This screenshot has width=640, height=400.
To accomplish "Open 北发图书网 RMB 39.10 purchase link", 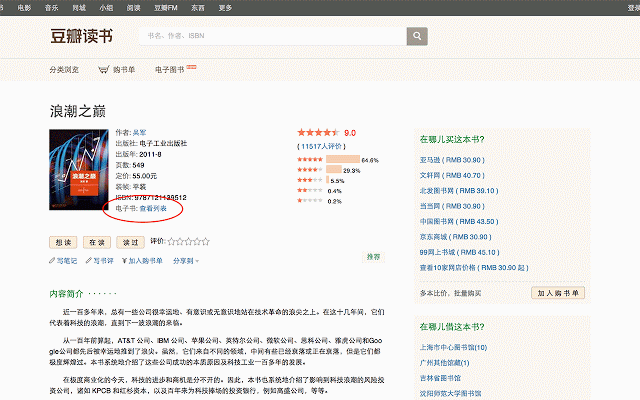I will coord(459,191).
